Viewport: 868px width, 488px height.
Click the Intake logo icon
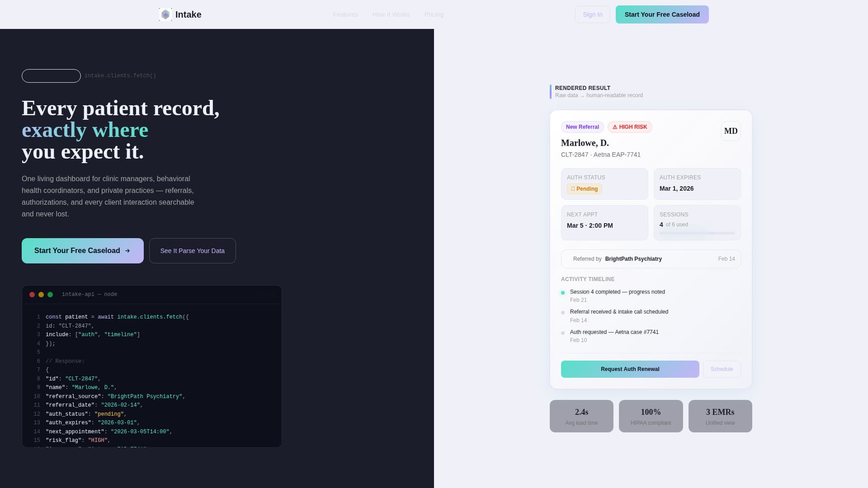165,14
